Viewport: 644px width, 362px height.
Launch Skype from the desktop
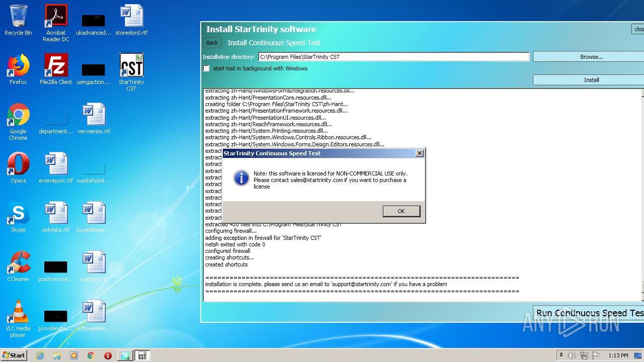[18, 217]
